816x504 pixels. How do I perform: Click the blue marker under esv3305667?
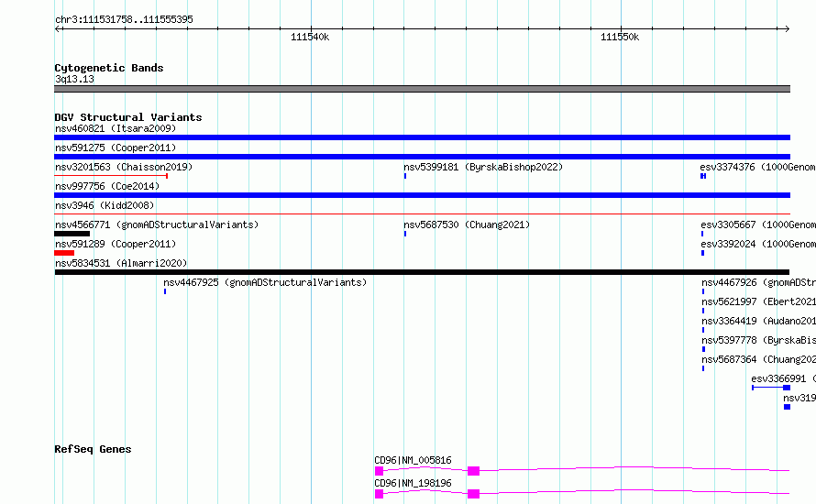[702, 234]
